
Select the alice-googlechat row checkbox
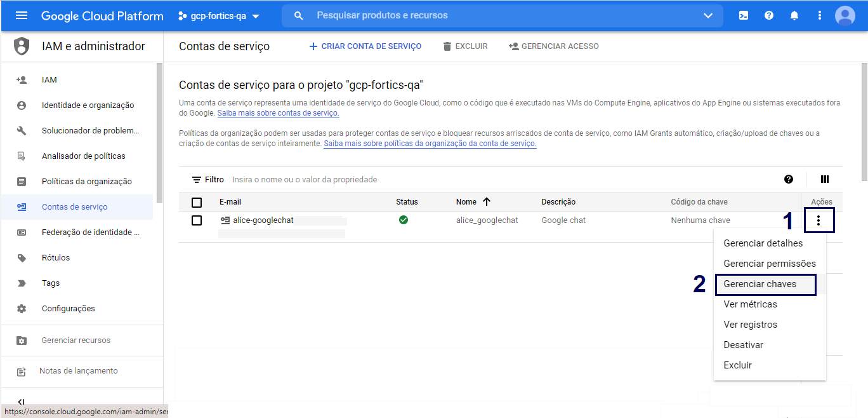(197, 220)
